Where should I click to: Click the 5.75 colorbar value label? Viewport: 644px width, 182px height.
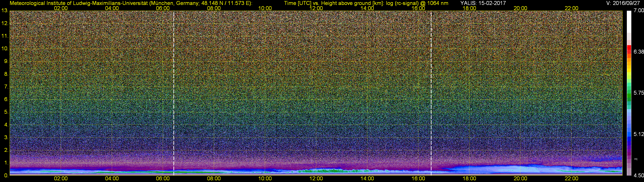tap(638, 93)
